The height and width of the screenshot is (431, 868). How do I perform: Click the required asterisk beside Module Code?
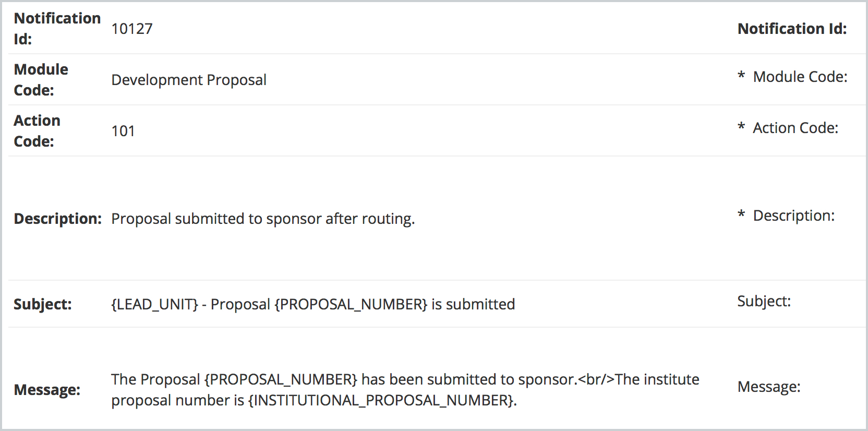coord(741,76)
